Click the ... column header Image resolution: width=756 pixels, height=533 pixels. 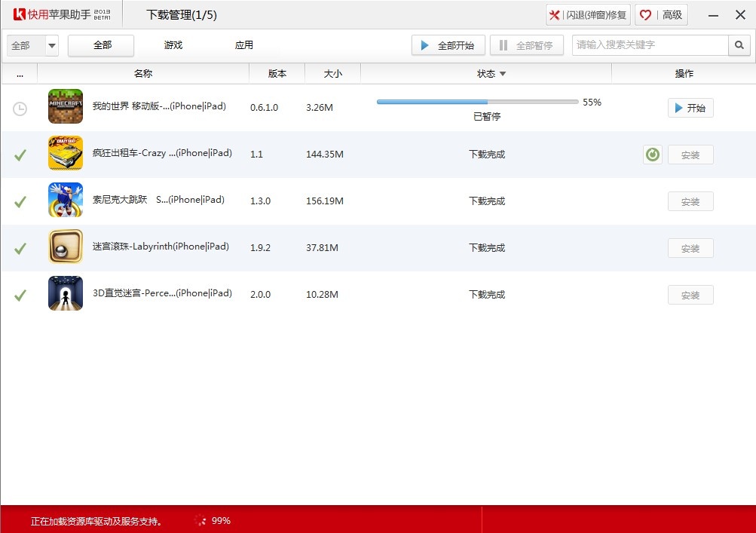click(20, 74)
